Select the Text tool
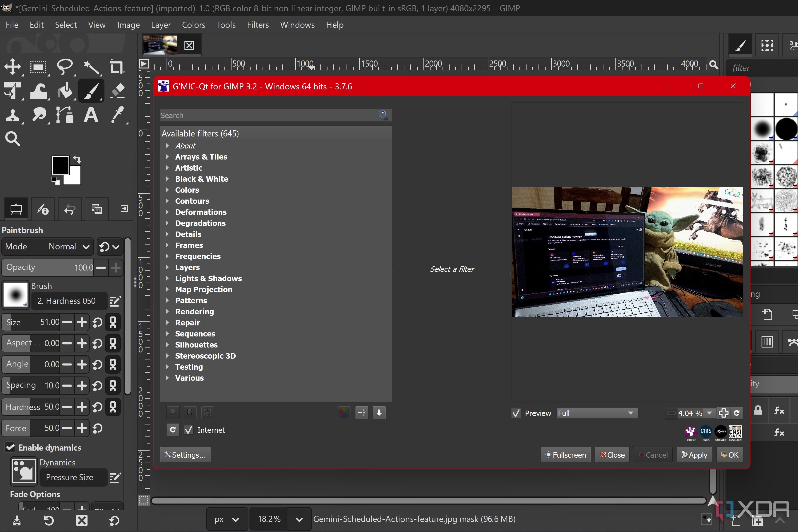The width and height of the screenshot is (798, 532). 91,115
